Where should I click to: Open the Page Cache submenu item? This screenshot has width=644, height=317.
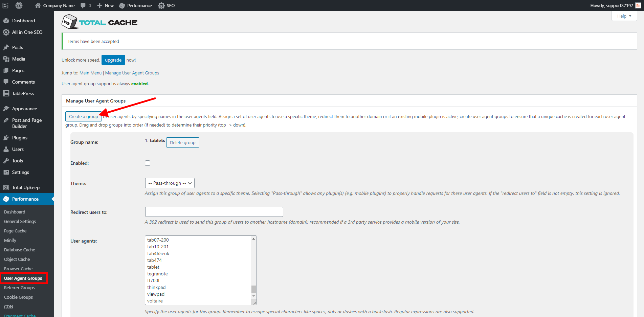[x=15, y=231]
